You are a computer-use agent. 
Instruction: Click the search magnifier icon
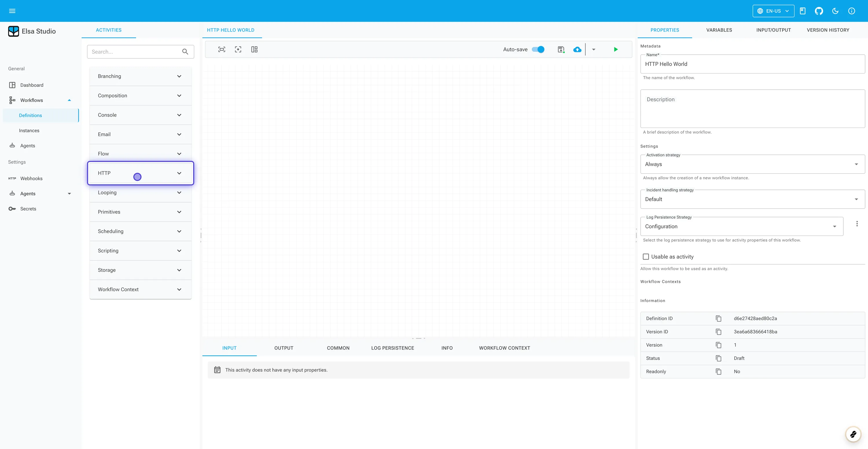[x=185, y=51]
